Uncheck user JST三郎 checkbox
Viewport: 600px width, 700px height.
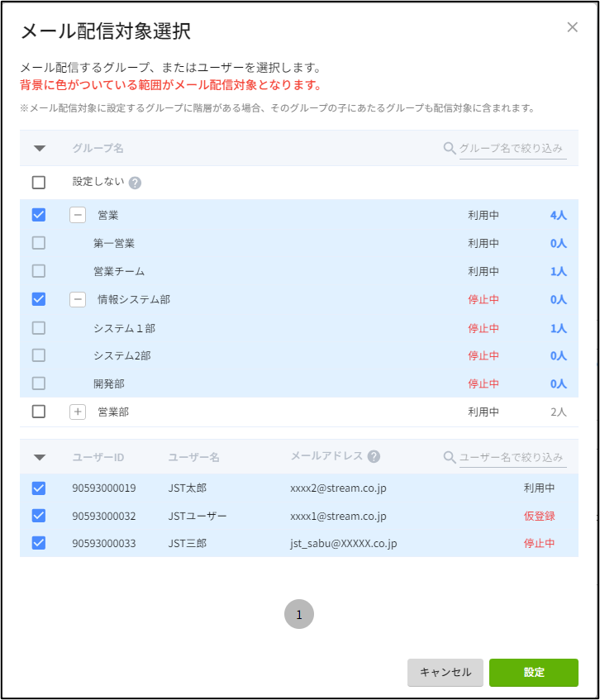39,543
